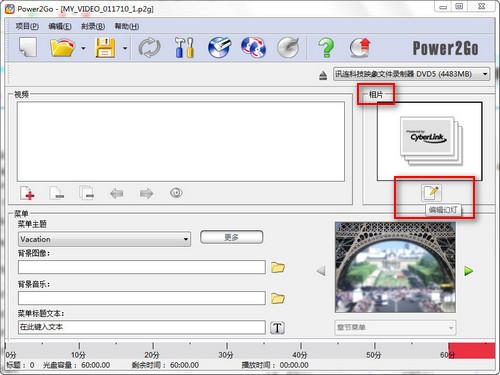Click the refresh arrows icon
Image resolution: width=500 pixels, height=375 pixels.
click(x=149, y=48)
